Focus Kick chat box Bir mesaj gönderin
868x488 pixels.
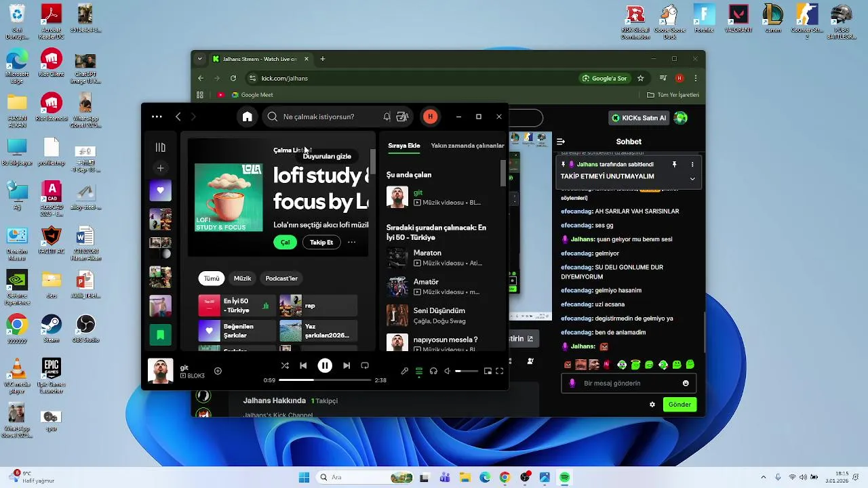(x=629, y=383)
